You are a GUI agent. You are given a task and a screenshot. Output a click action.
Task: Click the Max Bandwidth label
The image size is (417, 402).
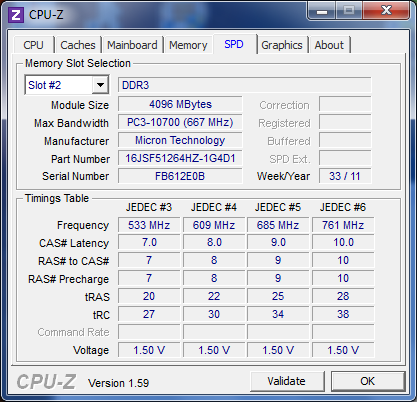tap(71, 123)
